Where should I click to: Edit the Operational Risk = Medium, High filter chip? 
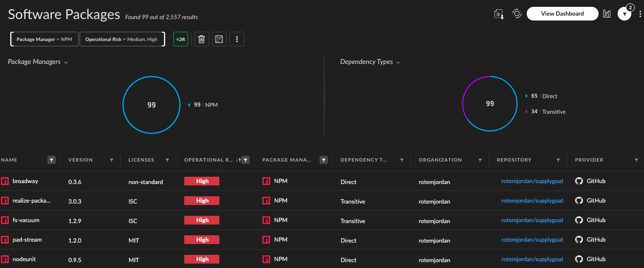point(121,40)
